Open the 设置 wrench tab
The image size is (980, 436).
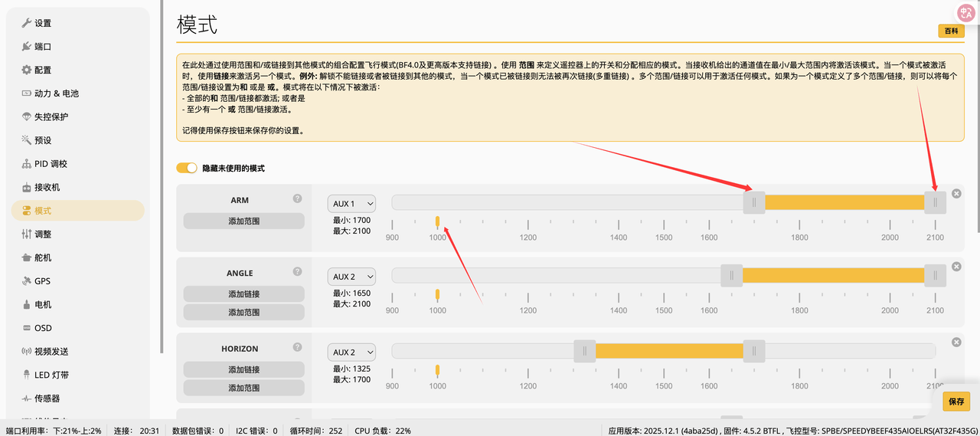click(x=36, y=23)
